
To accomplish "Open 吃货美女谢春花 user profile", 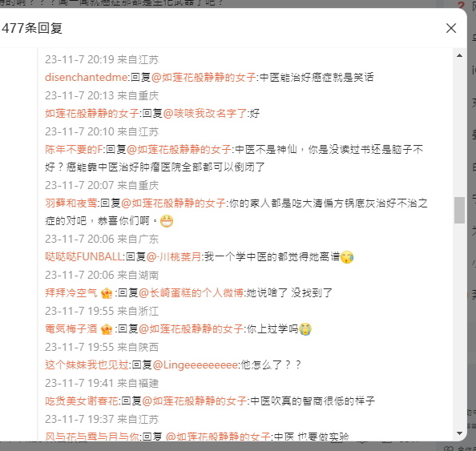I will (82, 401).
